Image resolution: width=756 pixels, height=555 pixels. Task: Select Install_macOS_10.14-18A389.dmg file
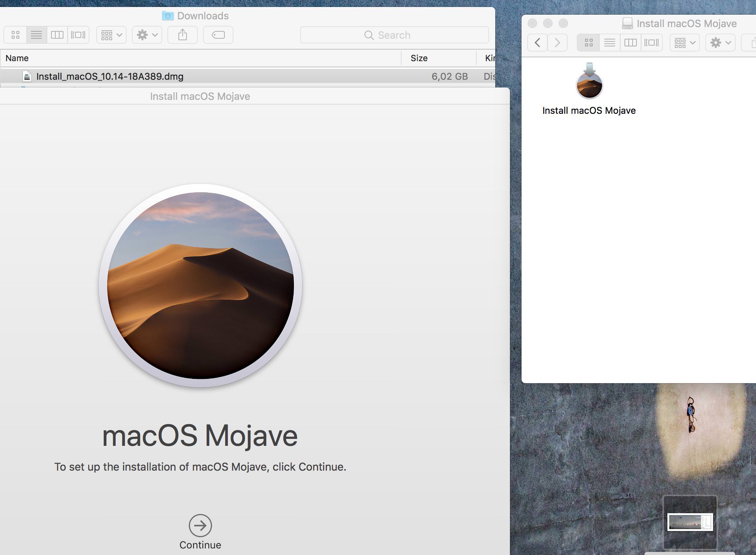click(109, 77)
